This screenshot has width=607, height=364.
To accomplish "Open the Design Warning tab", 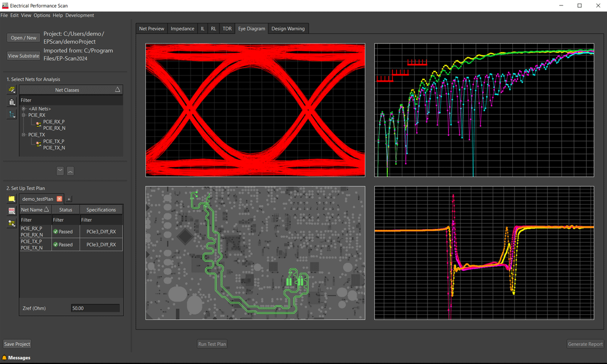I will coord(288,29).
